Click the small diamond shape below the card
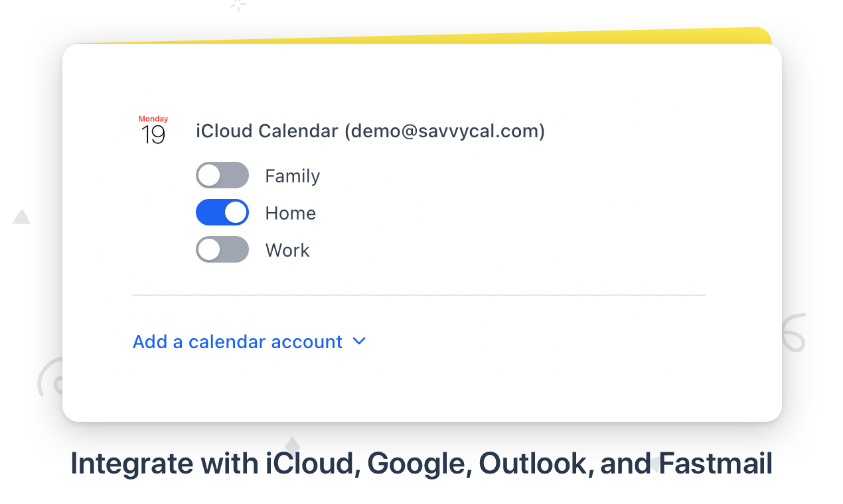 pyautogui.click(x=292, y=443)
